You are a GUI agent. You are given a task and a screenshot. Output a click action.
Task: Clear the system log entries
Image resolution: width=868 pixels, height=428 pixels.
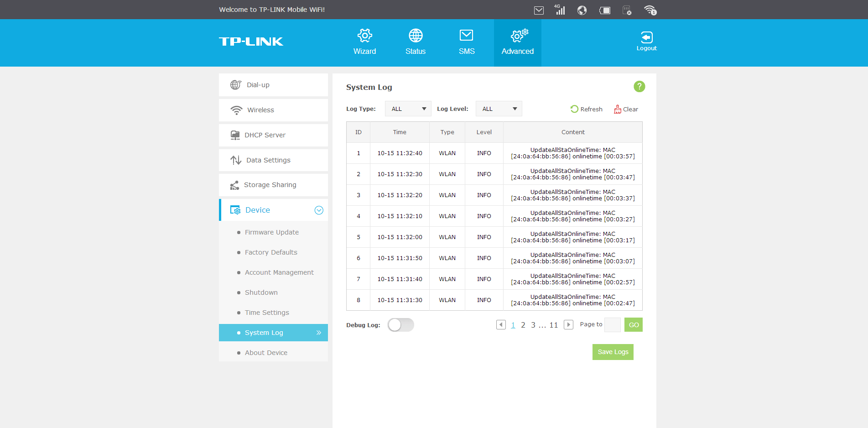pyautogui.click(x=626, y=109)
